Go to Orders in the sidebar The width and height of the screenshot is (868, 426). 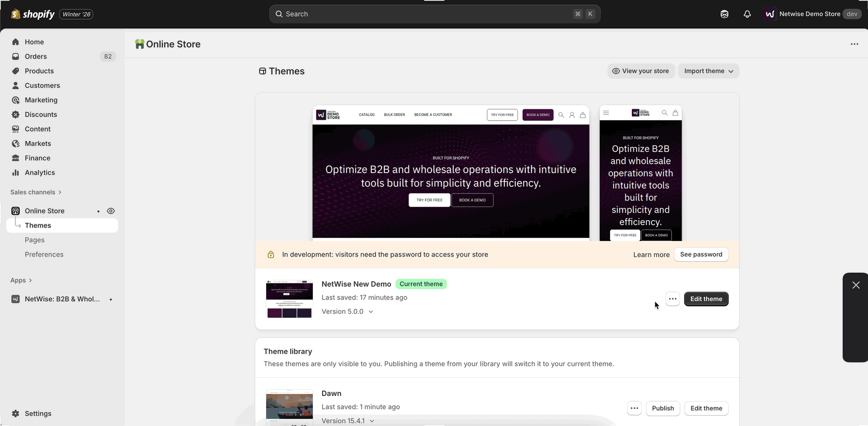[x=36, y=56]
